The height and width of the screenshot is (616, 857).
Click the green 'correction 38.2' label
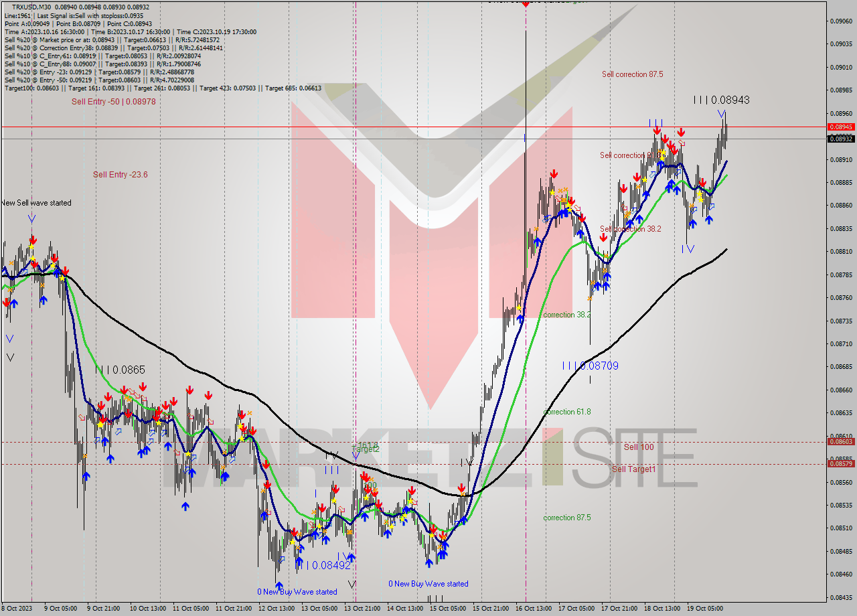567,315
